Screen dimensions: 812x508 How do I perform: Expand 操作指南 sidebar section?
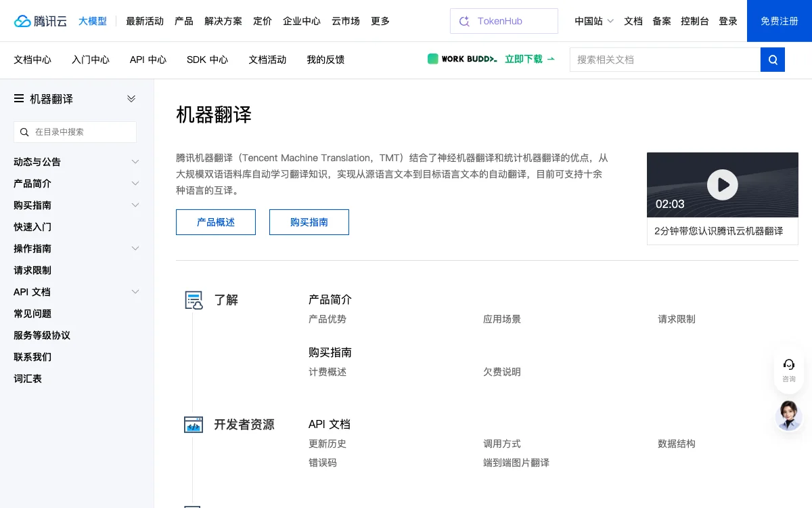coord(135,249)
